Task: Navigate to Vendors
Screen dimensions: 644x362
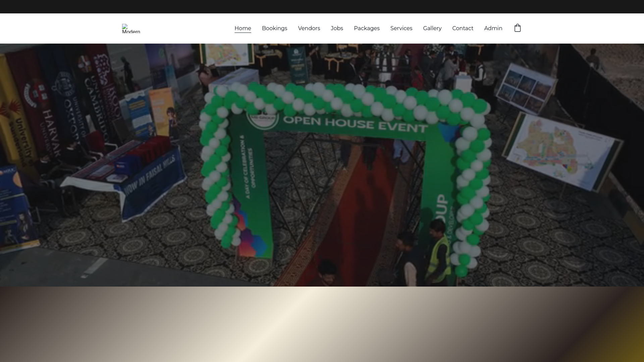Action: point(309,28)
